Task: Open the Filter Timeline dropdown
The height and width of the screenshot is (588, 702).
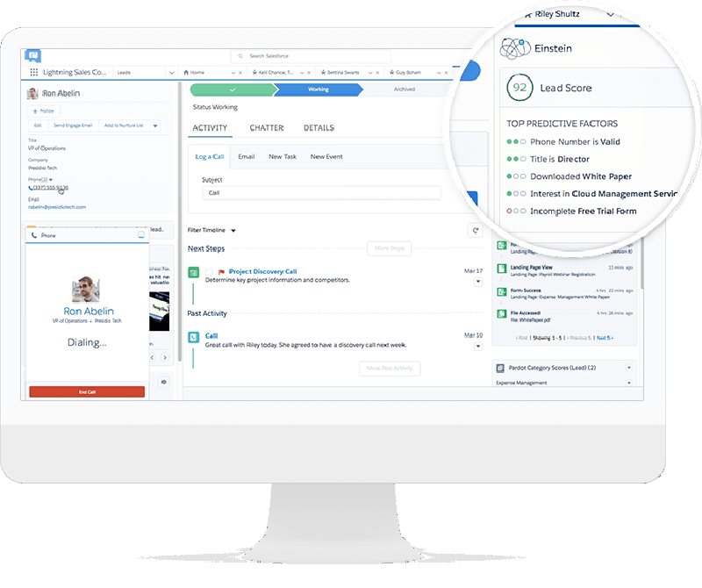Action: point(233,231)
